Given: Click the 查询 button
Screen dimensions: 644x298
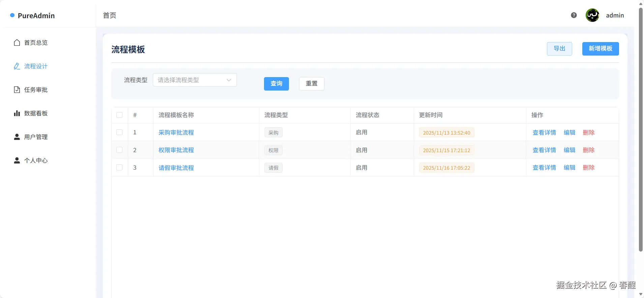Looking at the screenshot, I should point(276,84).
